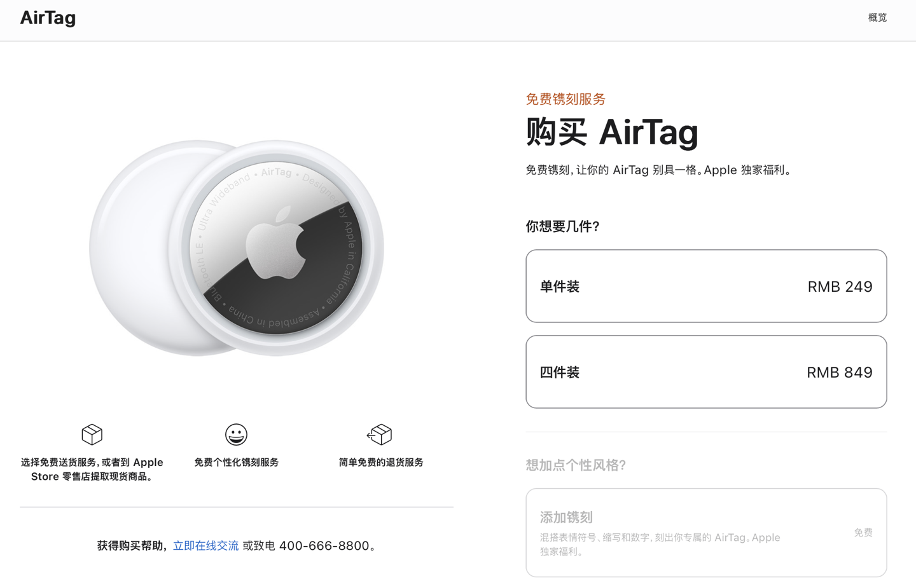
Task: Open the 概览 tab in header
Action: point(877,18)
